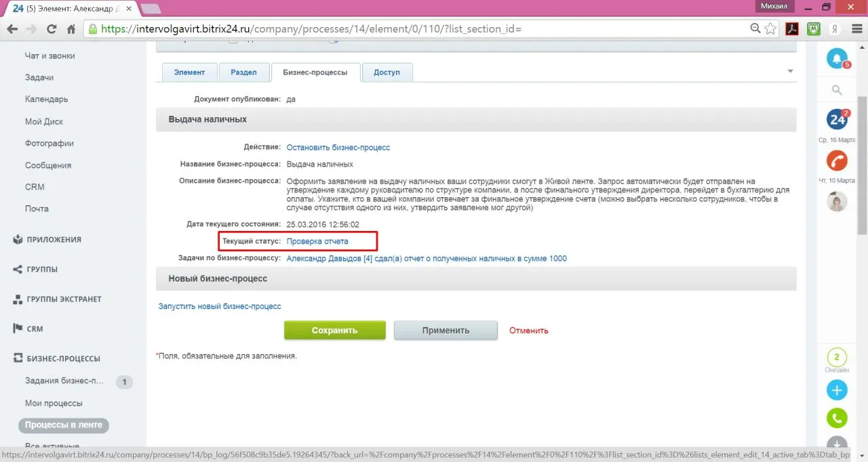868x462 pixels.
Task: Switch to the Доступ tab
Action: (x=387, y=72)
